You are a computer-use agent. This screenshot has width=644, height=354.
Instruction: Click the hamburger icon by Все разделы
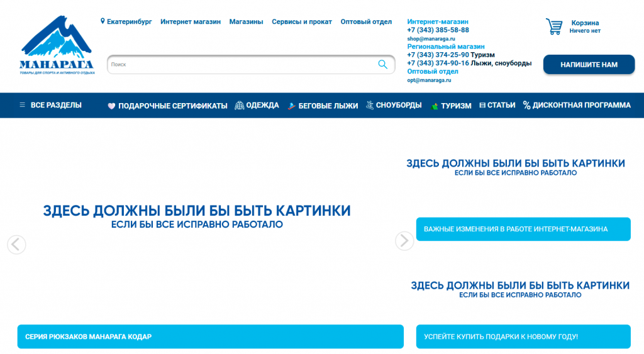click(22, 105)
